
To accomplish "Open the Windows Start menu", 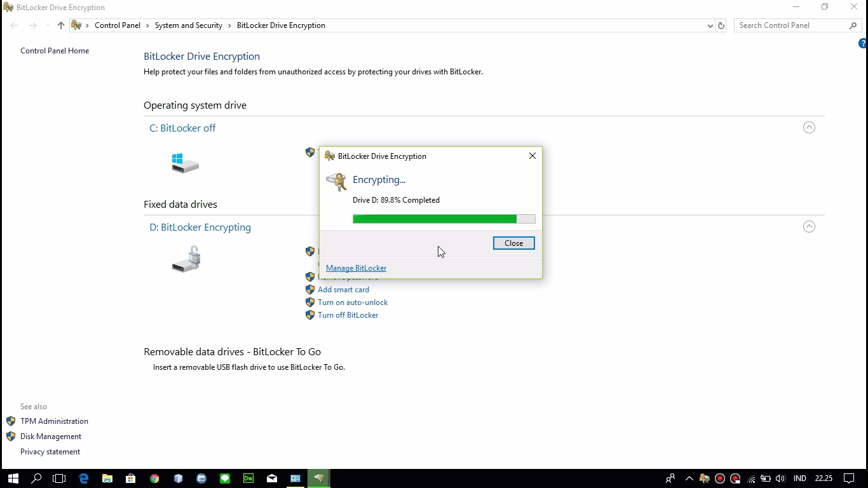I will [13, 478].
